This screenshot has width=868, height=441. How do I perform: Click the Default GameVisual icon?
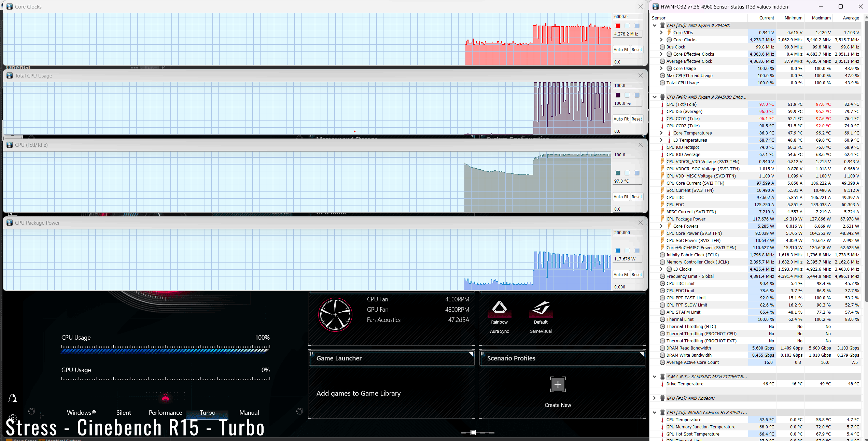click(541, 308)
